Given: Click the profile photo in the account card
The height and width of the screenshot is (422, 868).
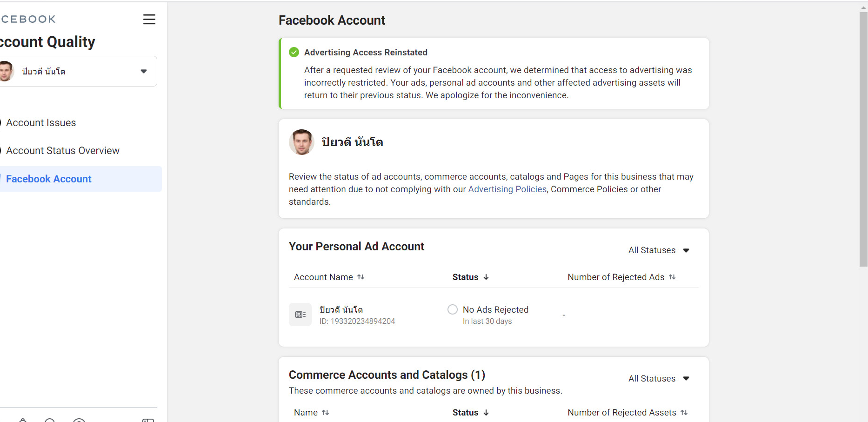Looking at the screenshot, I should point(301,142).
